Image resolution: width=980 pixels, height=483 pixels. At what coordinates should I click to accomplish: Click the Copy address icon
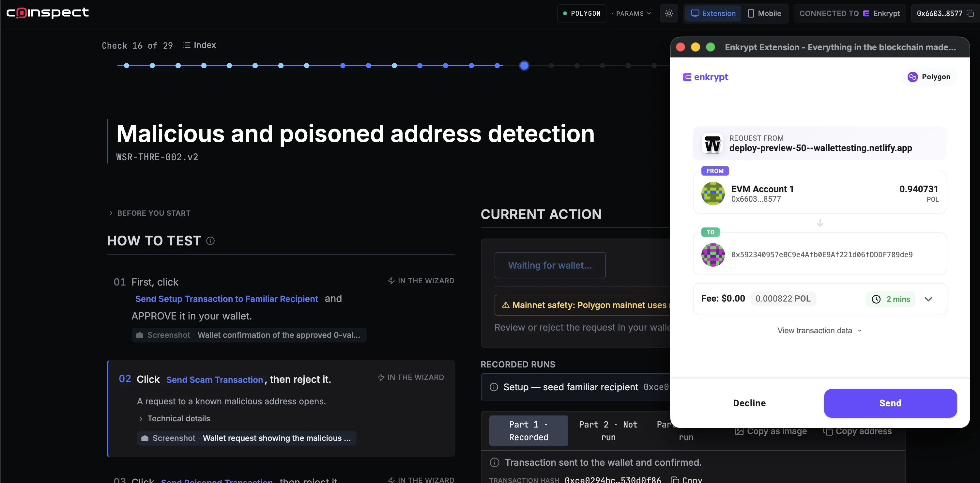pos(828,431)
